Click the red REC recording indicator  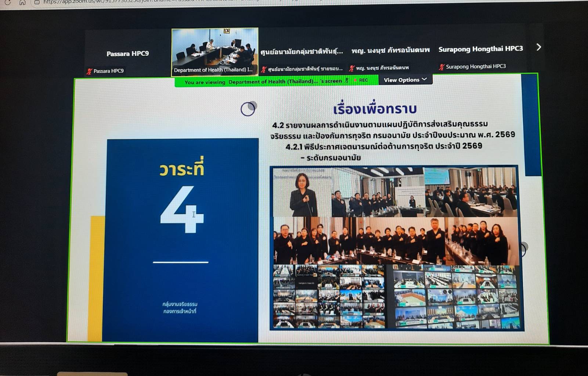tap(361, 80)
